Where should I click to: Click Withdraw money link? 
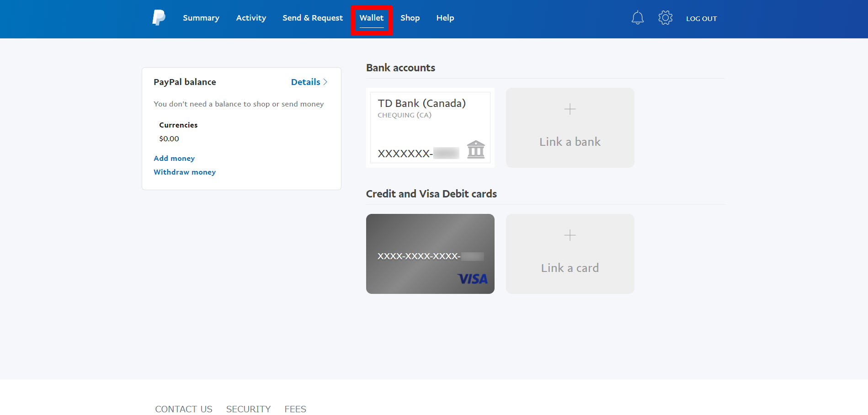tap(185, 172)
